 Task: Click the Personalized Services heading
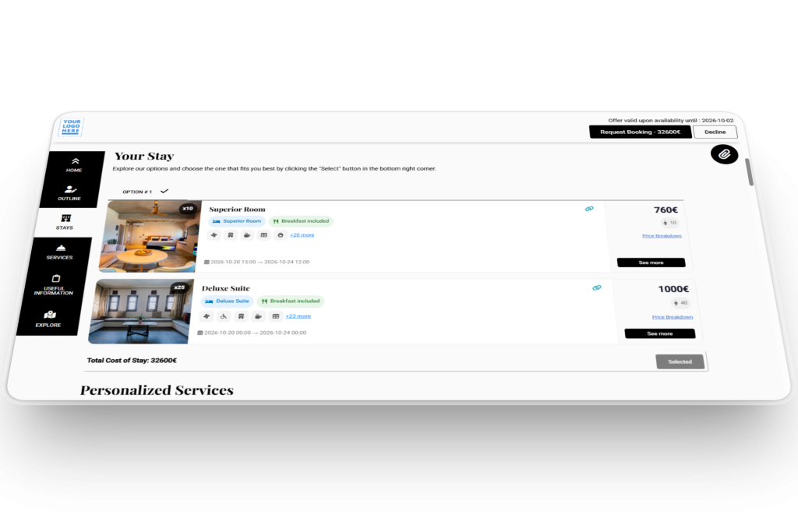(157, 390)
